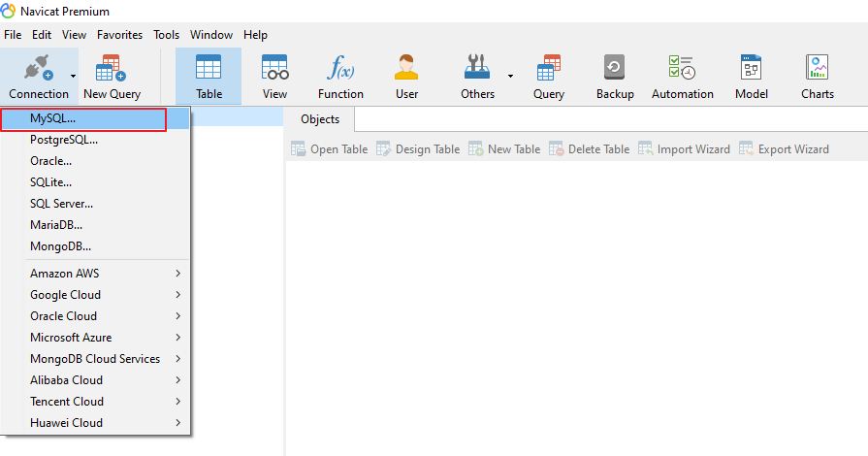Viewport: 868px width, 456px height.
Task: Click the New Table icon
Action: pyautogui.click(x=476, y=149)
